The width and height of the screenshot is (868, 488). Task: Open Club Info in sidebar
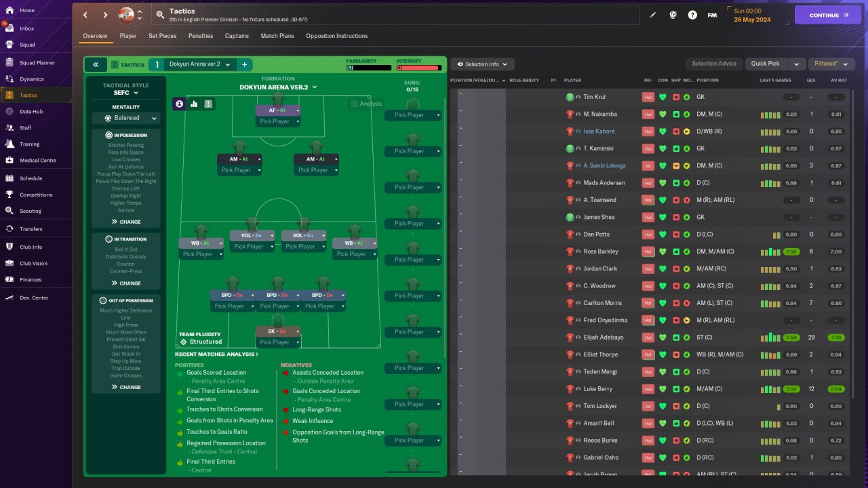pos(31,247)
